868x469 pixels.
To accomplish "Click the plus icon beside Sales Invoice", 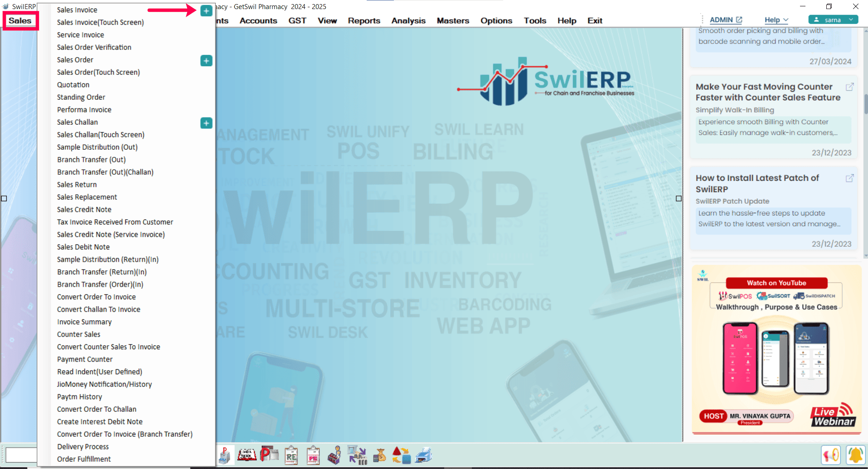I will coord(206,10).
